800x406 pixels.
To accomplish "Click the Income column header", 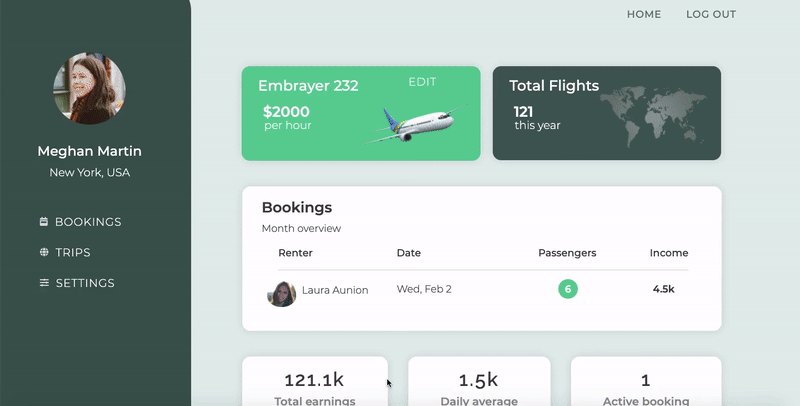I will click(669, 253).
